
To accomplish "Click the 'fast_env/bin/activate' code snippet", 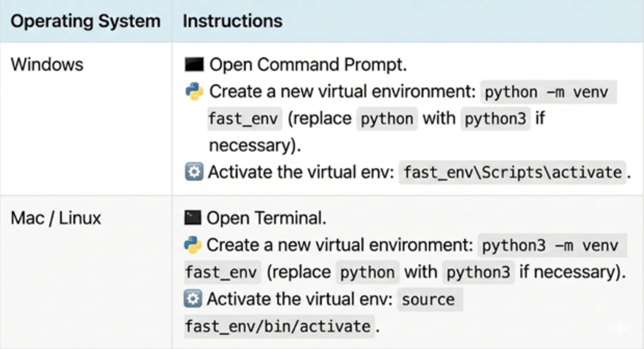I will [x=278, y=326].
